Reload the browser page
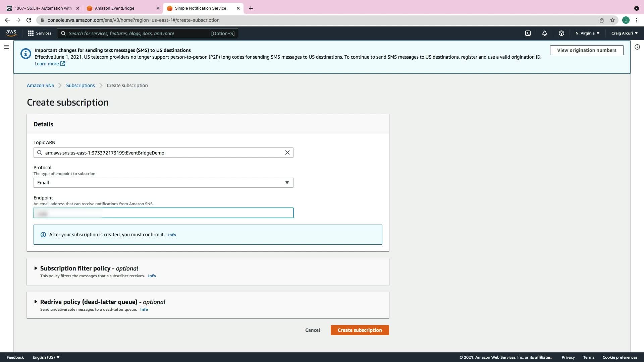The height and width of the screenshot is (362, 644). 29,20
